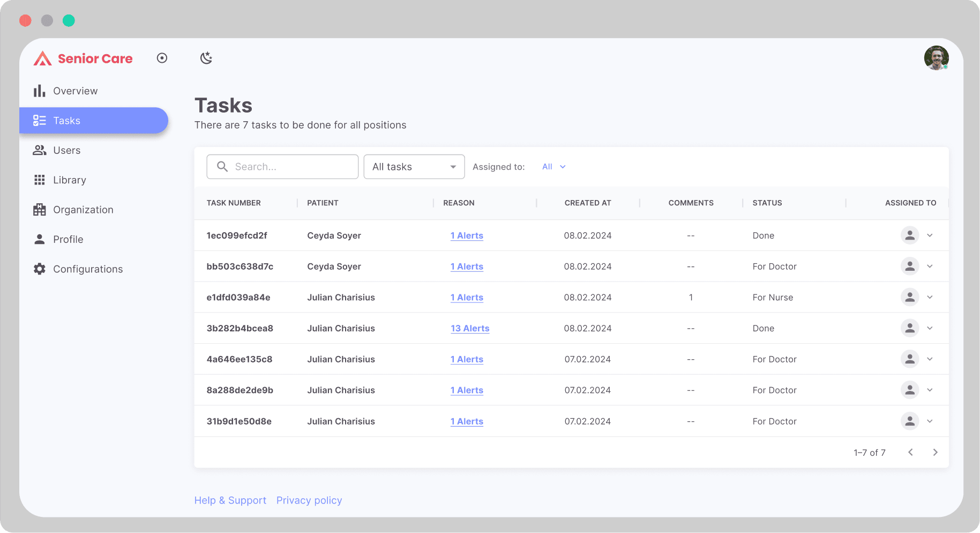
Task: Click the circle-dot icon beside Senior Care logo
Action: [x=162, y=58]
